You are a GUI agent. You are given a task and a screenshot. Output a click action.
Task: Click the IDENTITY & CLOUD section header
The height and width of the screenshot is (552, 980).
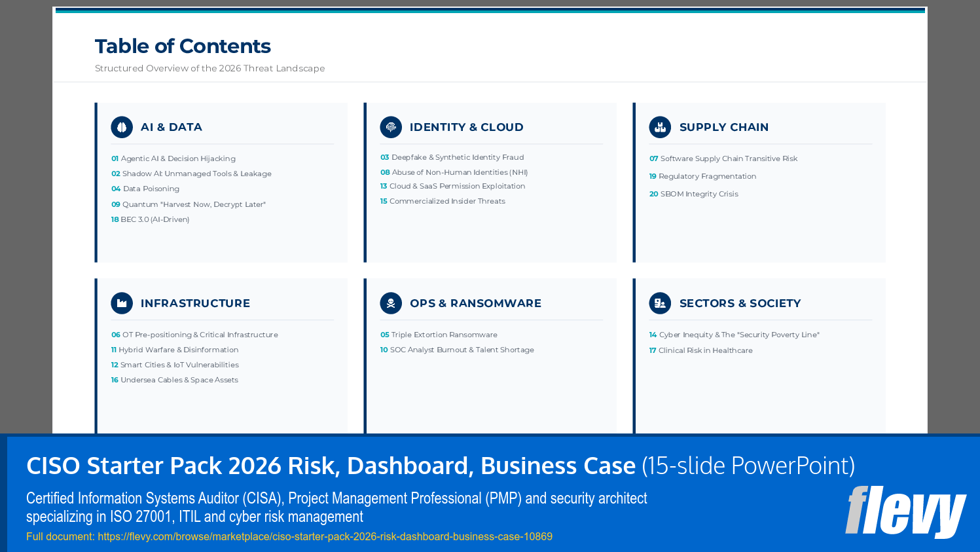(466, 127)
